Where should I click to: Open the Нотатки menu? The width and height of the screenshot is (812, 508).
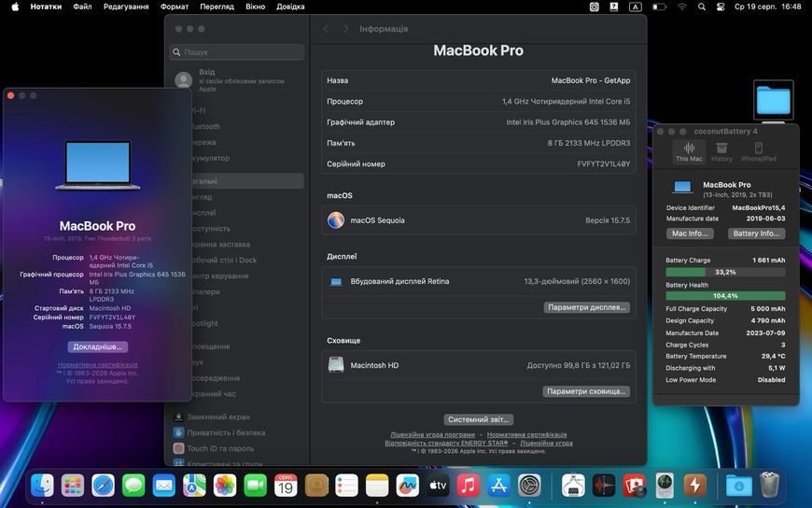pyautogui.click(x=46, y=7)
